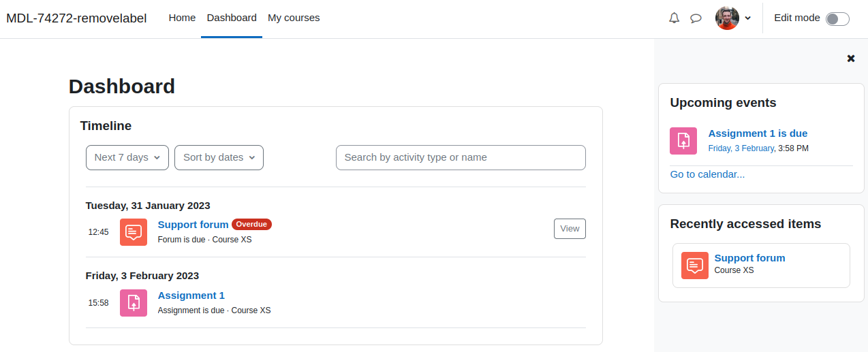Image resolution: width=868 pixels, height=352 pixels.
Task: Open the messaging speech bubble icon
Action: pos(696,18)
